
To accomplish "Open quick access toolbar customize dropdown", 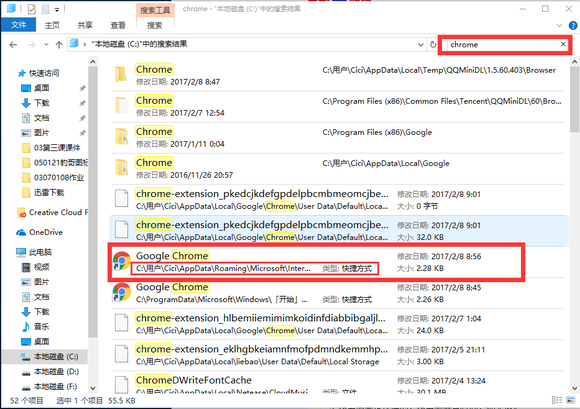I will (57, 9).
